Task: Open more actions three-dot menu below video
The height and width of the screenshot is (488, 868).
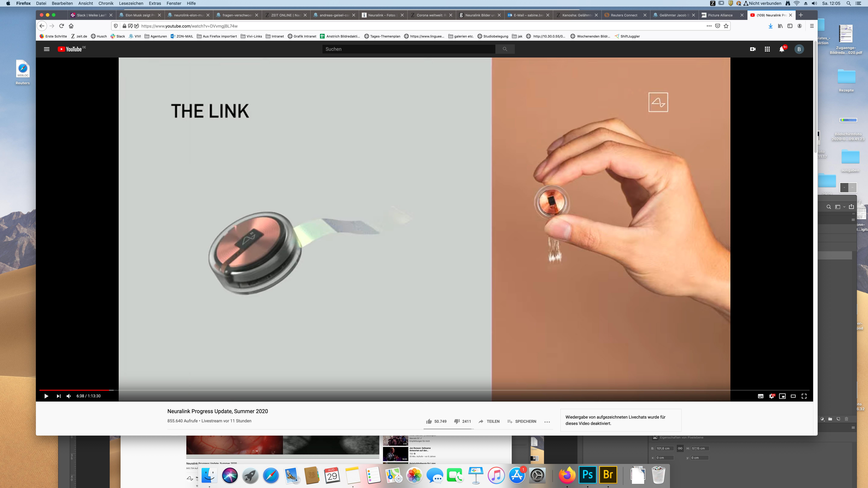Action: pos(547,422)
